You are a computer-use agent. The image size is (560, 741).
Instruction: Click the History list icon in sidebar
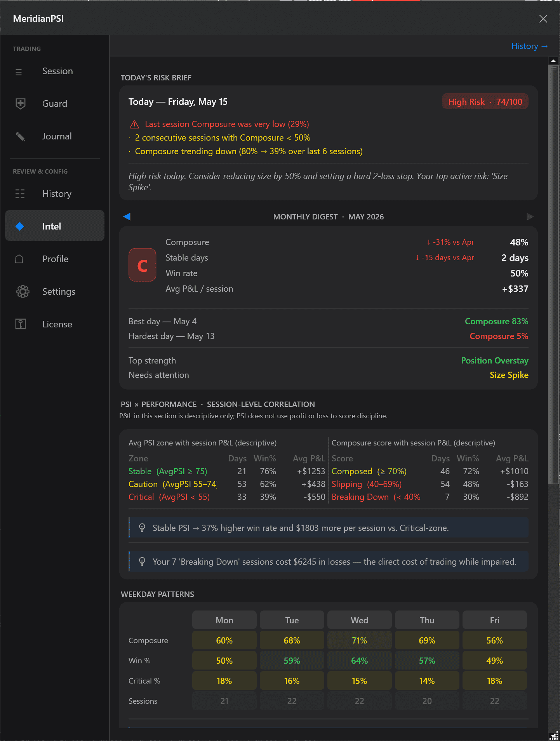pyautogui.click(x=20, y=194)
